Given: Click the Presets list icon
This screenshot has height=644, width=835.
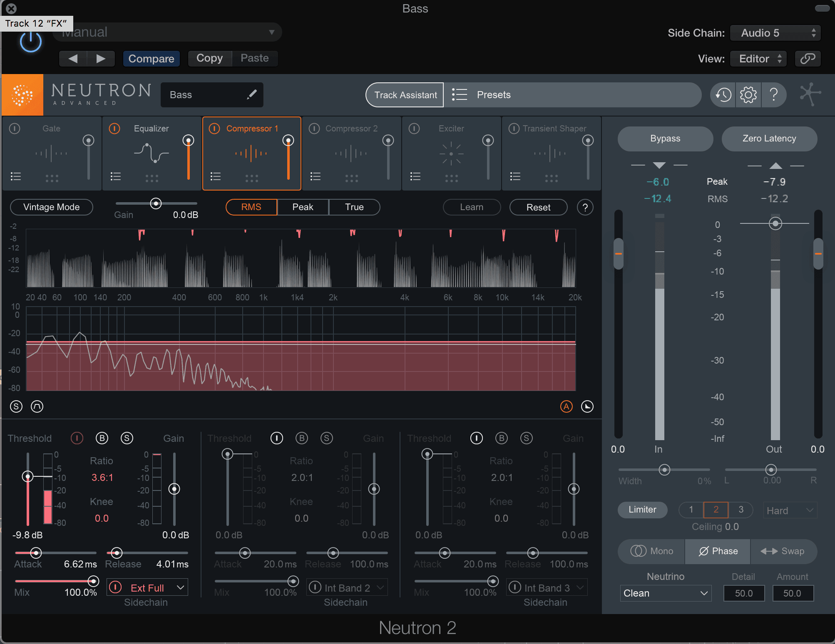Looking at the screenshot, I should 460,94.
